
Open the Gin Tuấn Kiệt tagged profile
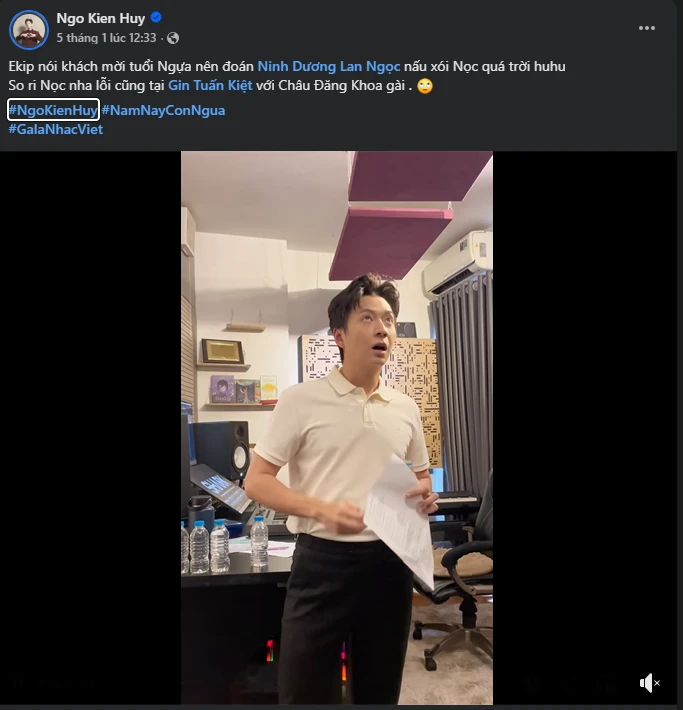coord(209,86)
